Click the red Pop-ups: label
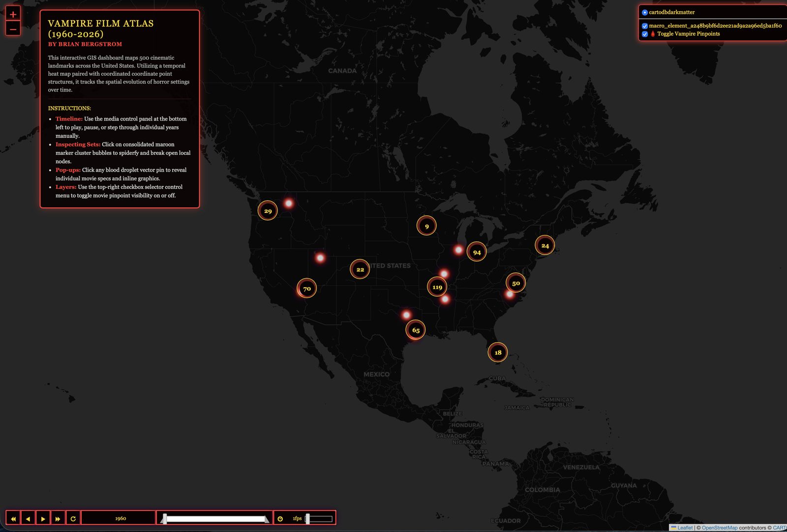The height and width of the screenshot is (532, 787). pyautogui.click(x=68, y=170)
